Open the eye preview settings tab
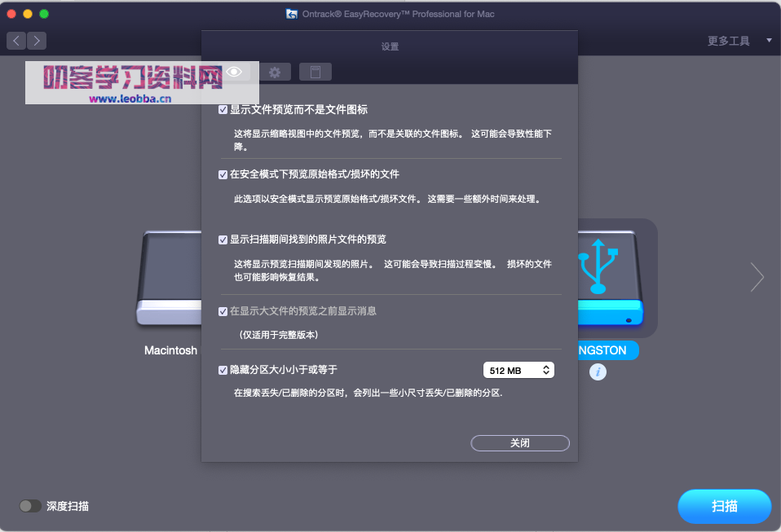The image size is (781, 532). 234,72
